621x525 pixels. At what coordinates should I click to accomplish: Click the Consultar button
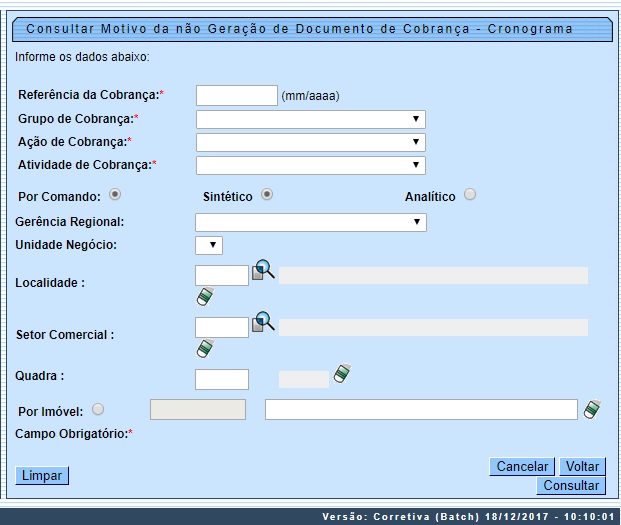(x=571, y=485)
